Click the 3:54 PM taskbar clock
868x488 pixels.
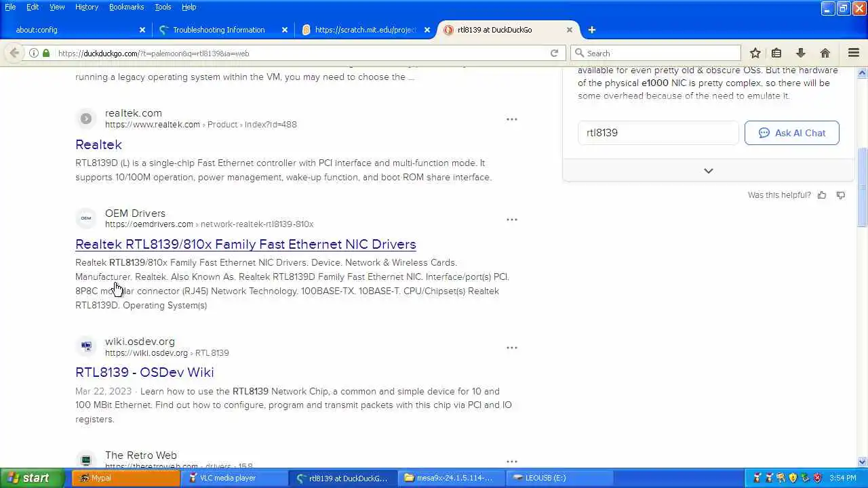842,478
